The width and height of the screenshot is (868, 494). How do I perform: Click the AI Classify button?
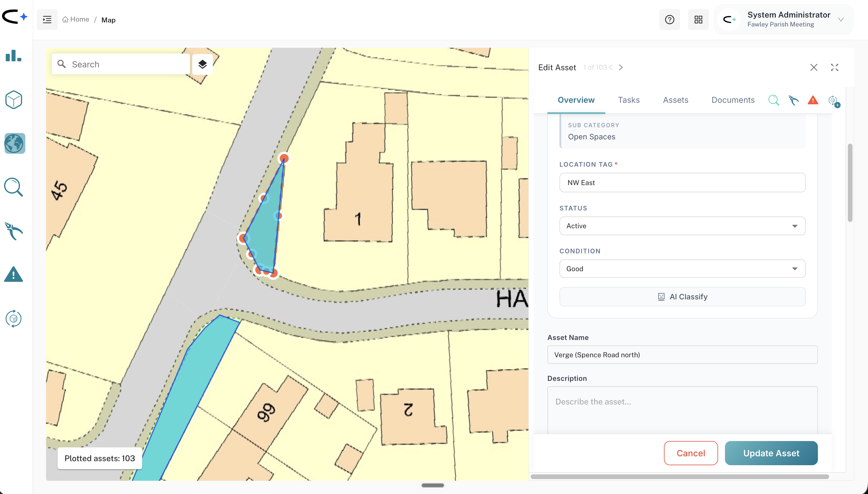682,297
